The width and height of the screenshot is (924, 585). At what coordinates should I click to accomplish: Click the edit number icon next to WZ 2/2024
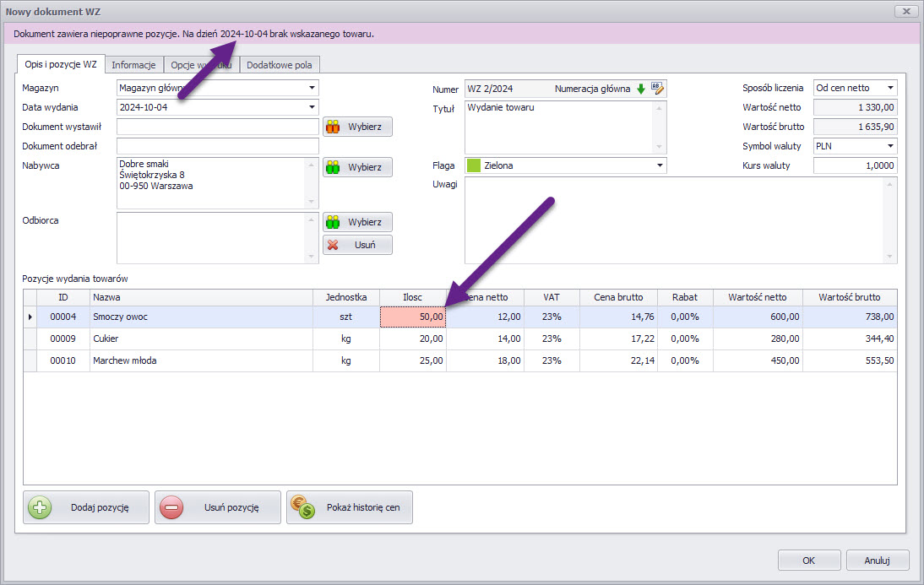click(657, 89)
